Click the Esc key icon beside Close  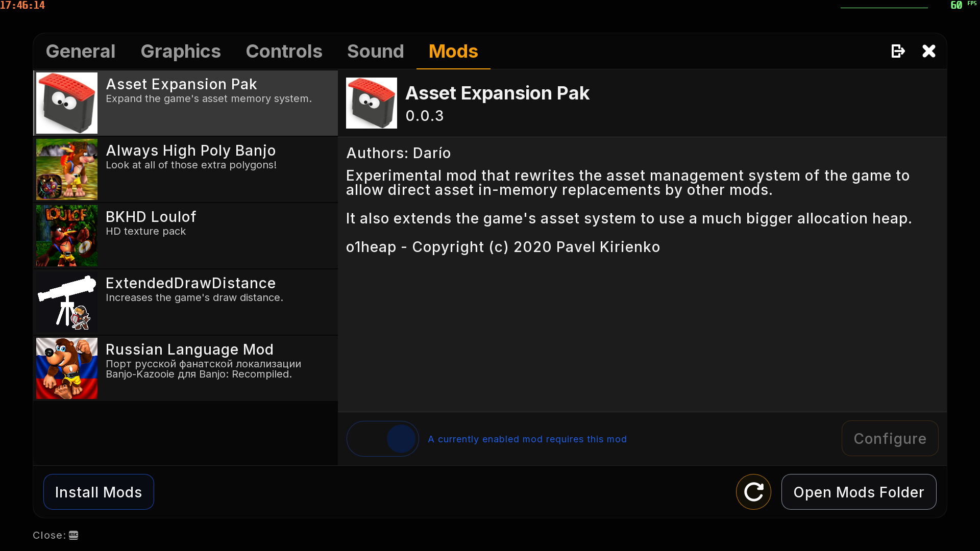tap(73, 535)
